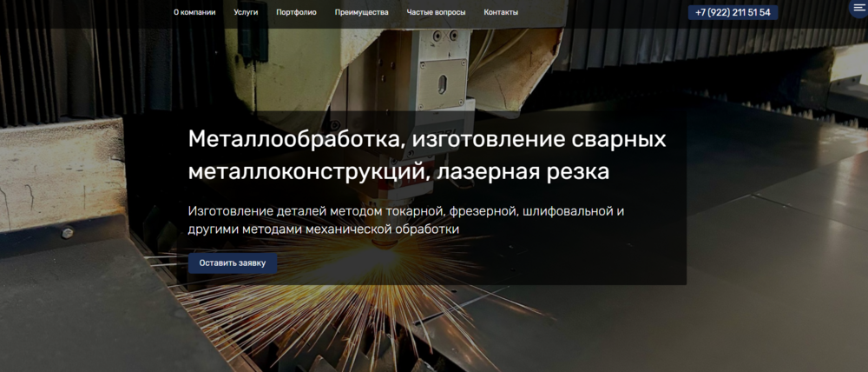Click the Металлообработка heading first line
Screen dimensions: 868x372
click(427, 139)
